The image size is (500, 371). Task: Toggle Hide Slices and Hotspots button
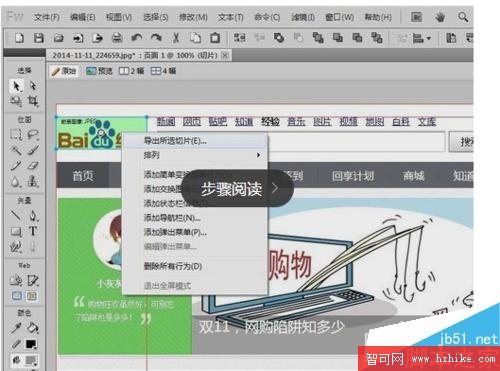click(x=16, y=296)
